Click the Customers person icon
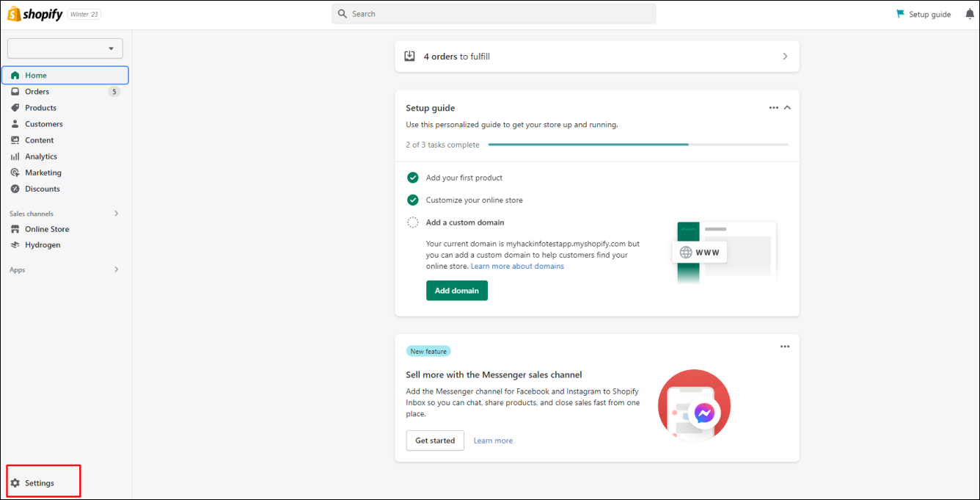Image resolution: width=980 pixels, height=500 pixels. click(15, 124)
